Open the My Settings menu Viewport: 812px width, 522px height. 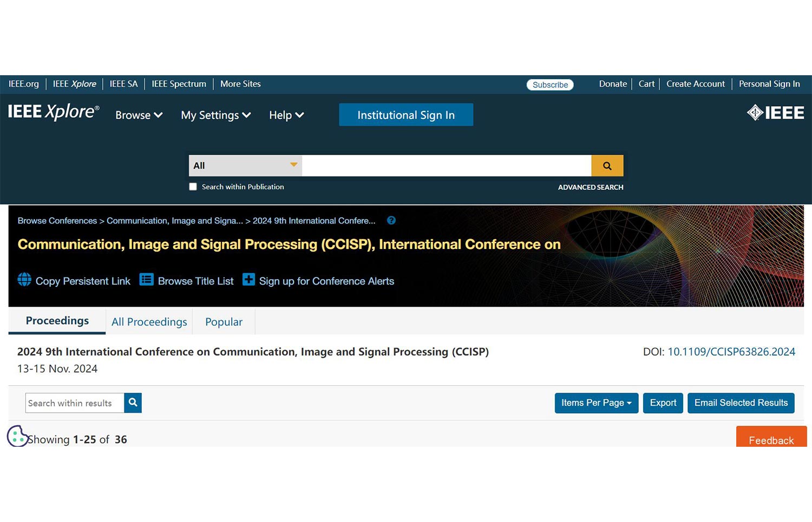215,115
